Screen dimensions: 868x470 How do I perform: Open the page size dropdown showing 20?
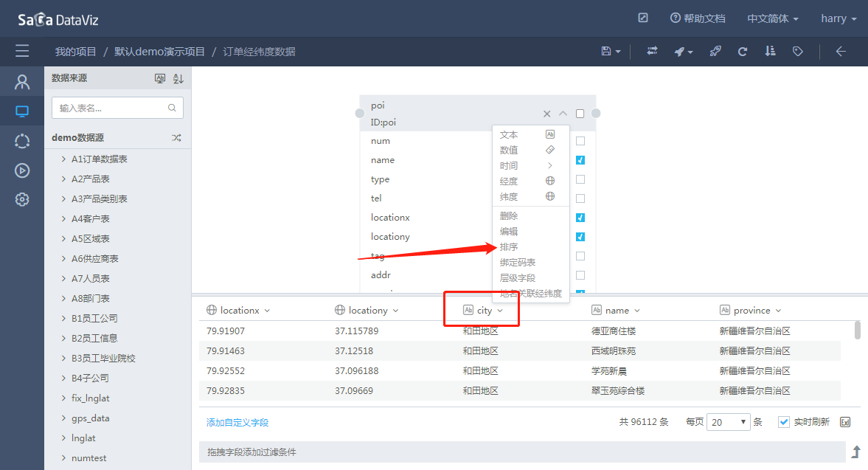[x=728, y=422]
